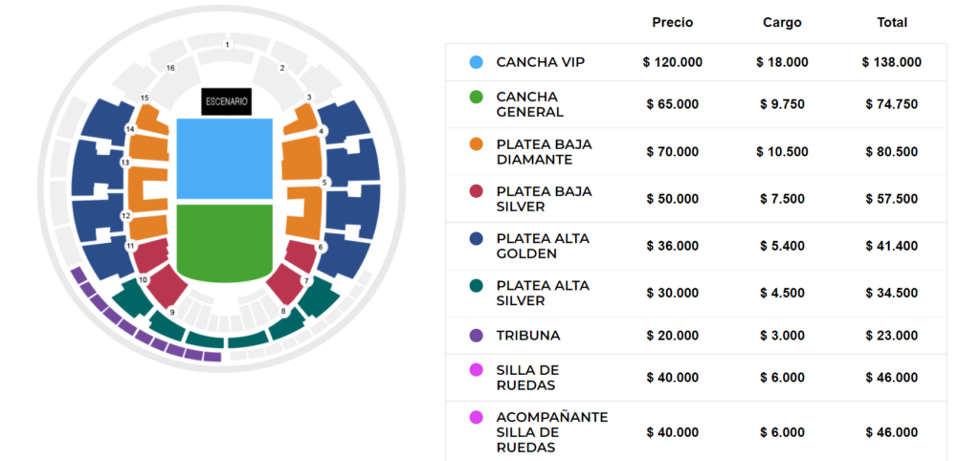Image resolution: width=980 pixels, height=461 pixels.
Task: Click section number 9 on the seating map
Action: [x=172, y=313]
